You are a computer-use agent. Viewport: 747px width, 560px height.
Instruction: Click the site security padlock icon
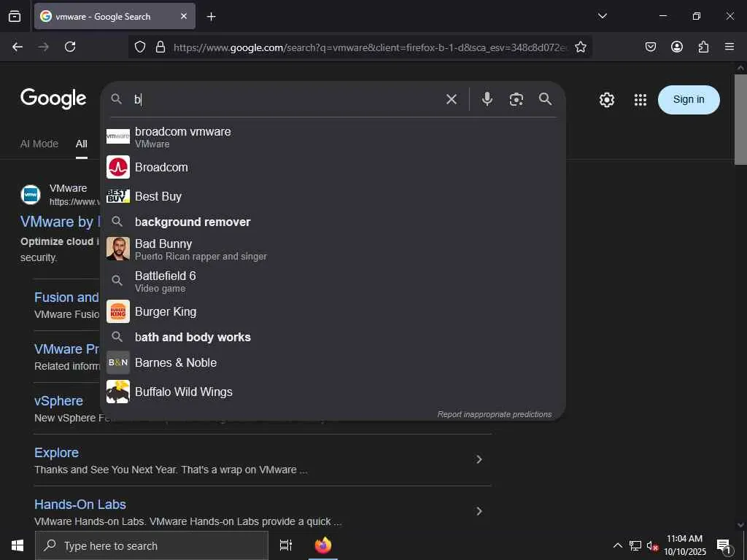160,47
